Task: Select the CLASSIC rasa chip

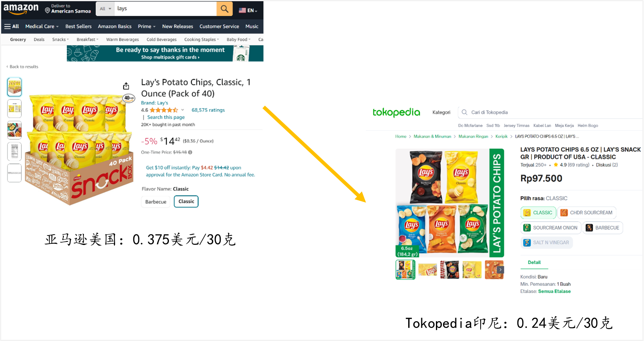Action: (x=538, y=213)
